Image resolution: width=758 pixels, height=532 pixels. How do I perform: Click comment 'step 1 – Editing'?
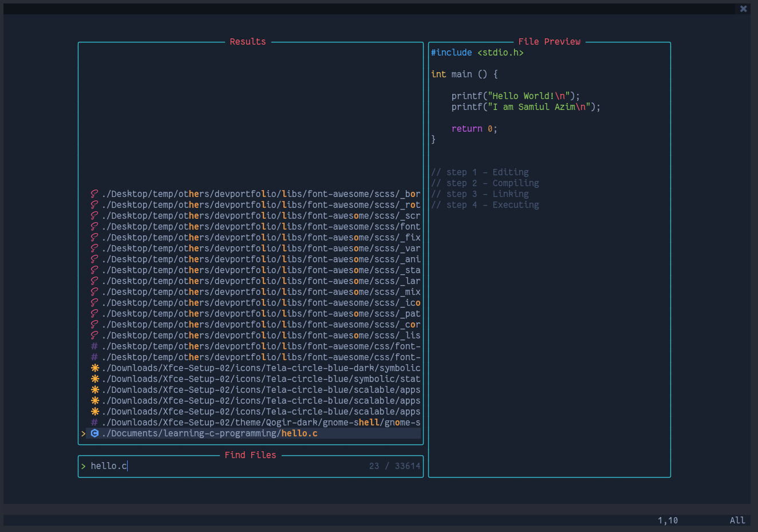pyautogui.click(x=480, y=172)
